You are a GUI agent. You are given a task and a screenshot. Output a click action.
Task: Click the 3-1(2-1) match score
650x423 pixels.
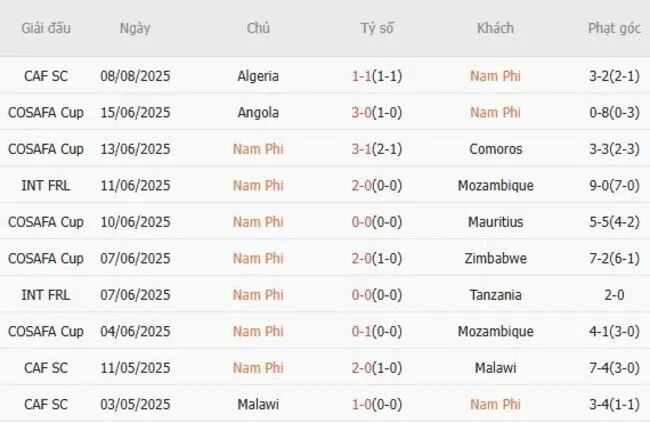point(377,149)
